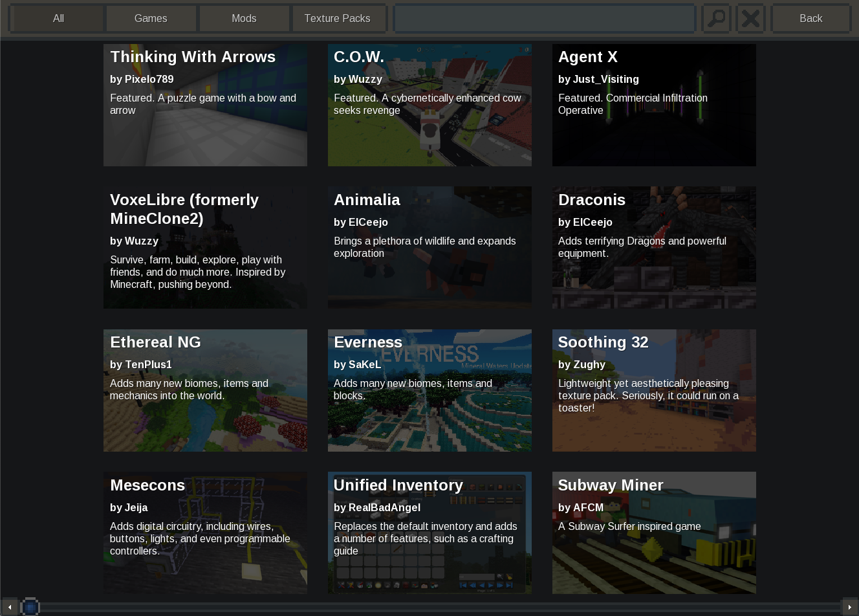Open VoxeLibre (formerly MineClone2) card
The width and height of the screenshot is (859, 616).
click(205, 247)
